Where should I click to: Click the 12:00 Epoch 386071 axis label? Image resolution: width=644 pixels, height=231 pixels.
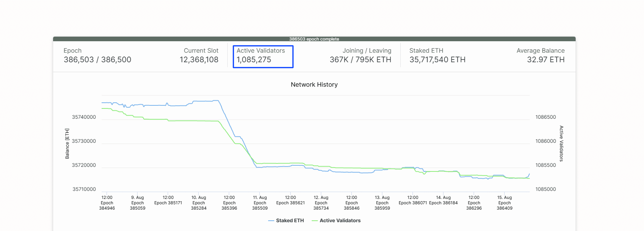point(413,200)
